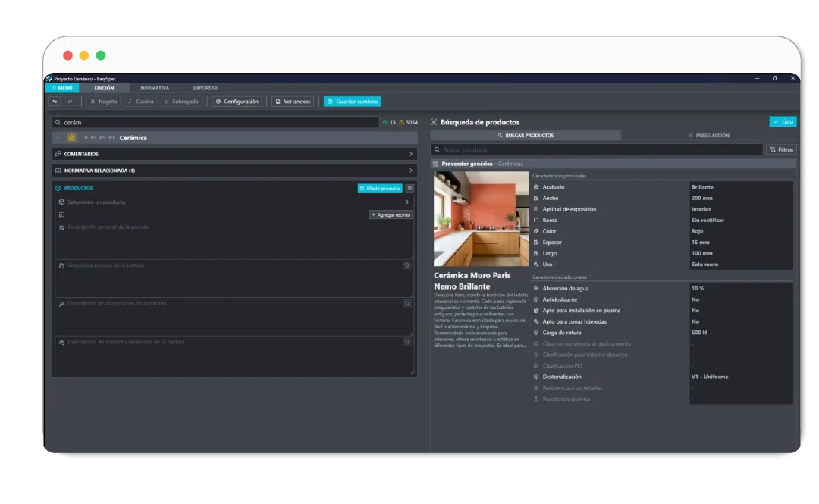Select the BUSCAR PRODUCTOS tab

pyautogui.click(x=526, y=135)
